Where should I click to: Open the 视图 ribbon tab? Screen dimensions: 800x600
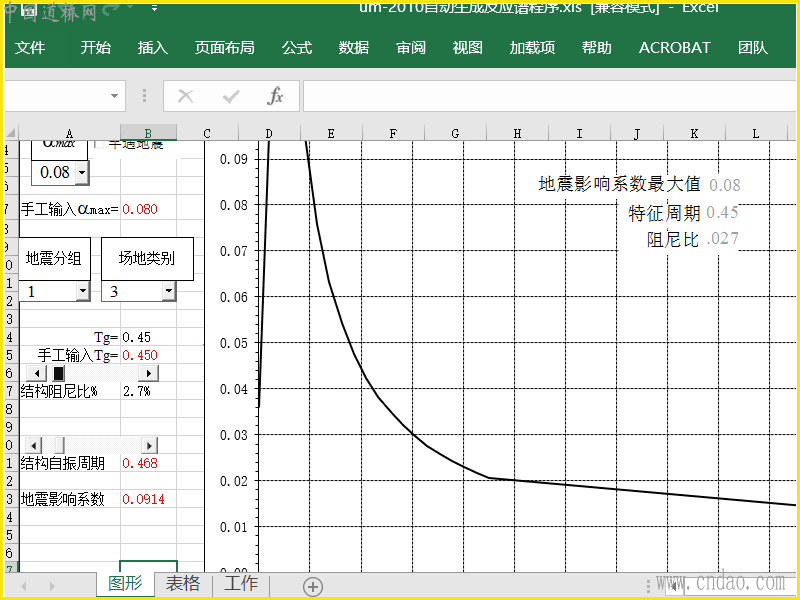(467, 47)
